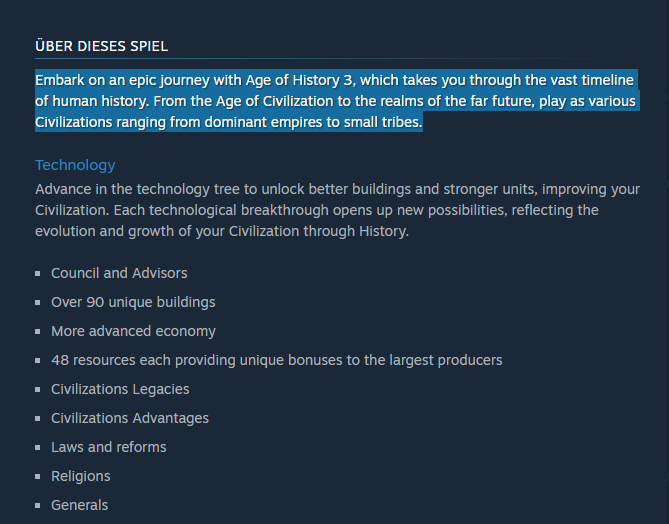The height and width of the screenshot is (524, 669).
Task: Click the More advanced economy item
Action: 133,331
